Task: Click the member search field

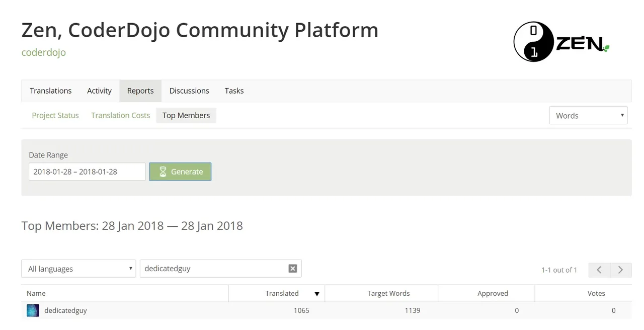Action: click(220, 269)
